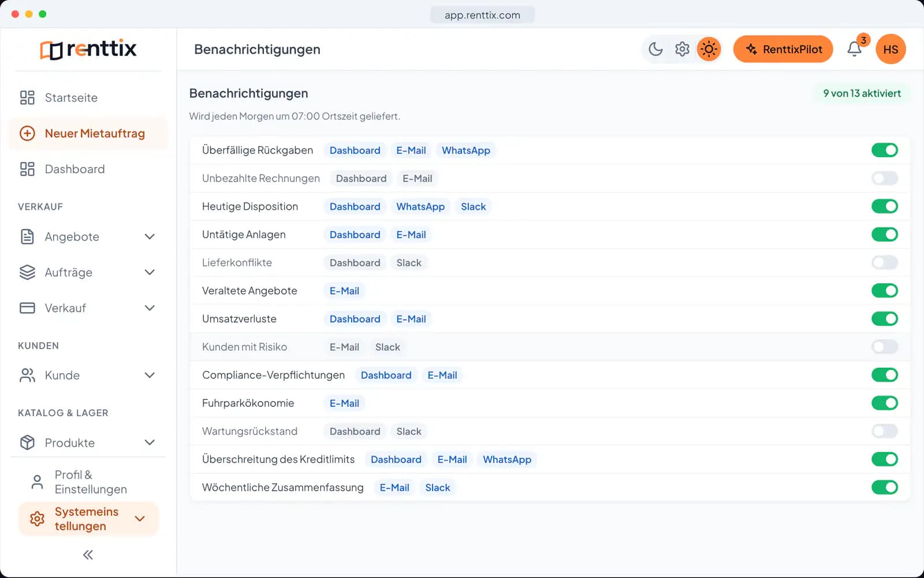Click Dashboard tag in Compliance-Verpflichtungen row

[x=386, y=375]
